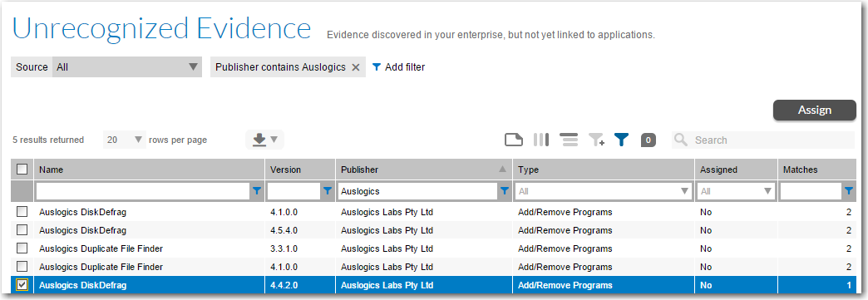The width and height of the screenshot is (868, 300).
Task: Click the save view page icon
Action: pos(514,140)
